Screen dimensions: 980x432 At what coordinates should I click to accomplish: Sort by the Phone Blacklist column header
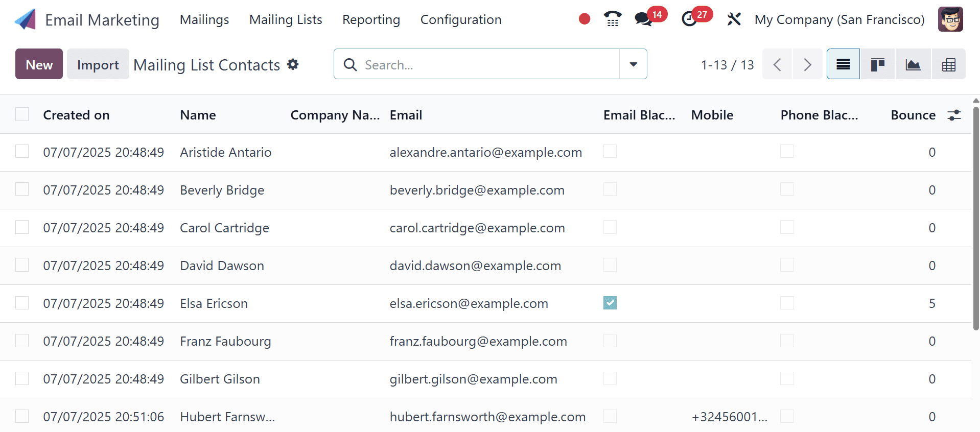(819, 115)
